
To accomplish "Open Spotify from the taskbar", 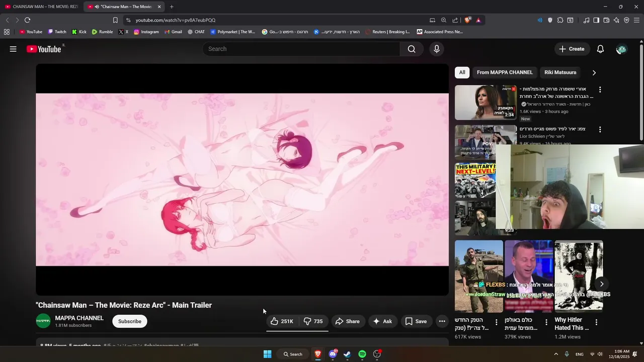I will click(x=362, y=354).
